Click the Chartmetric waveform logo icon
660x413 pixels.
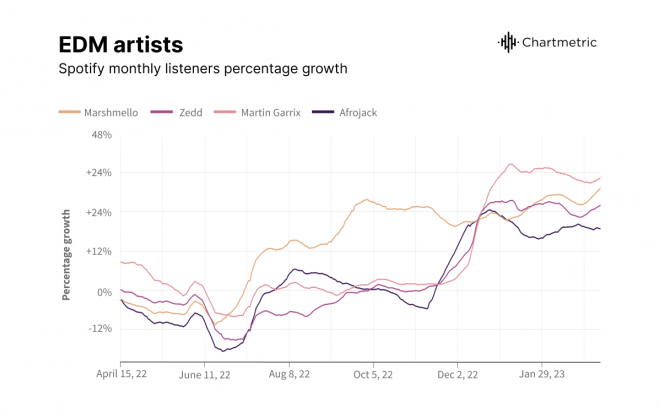click(x=508, y=42)
